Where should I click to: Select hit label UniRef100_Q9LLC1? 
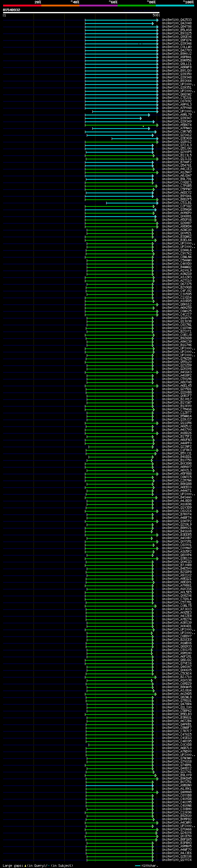pyautogui.click(x=177, y=64)
